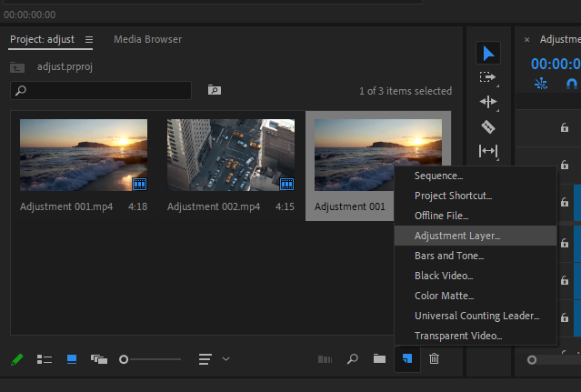Open the New Item menu button

tap(407, 359)
